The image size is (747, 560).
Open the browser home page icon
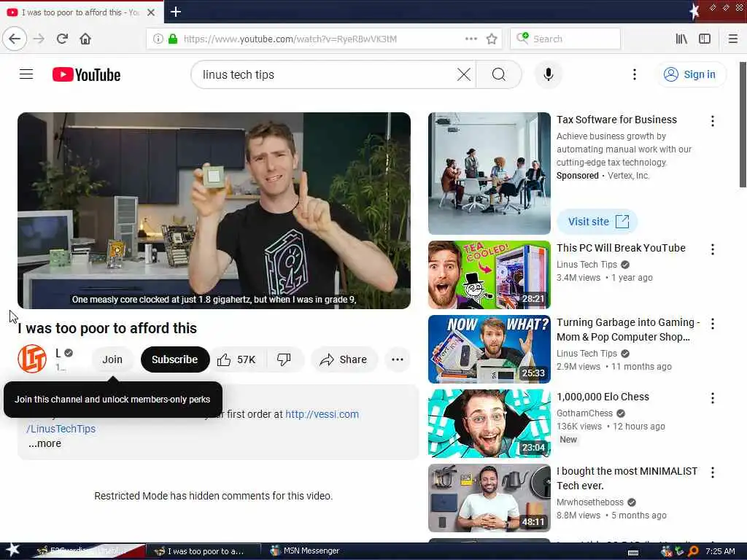(85, 39)
